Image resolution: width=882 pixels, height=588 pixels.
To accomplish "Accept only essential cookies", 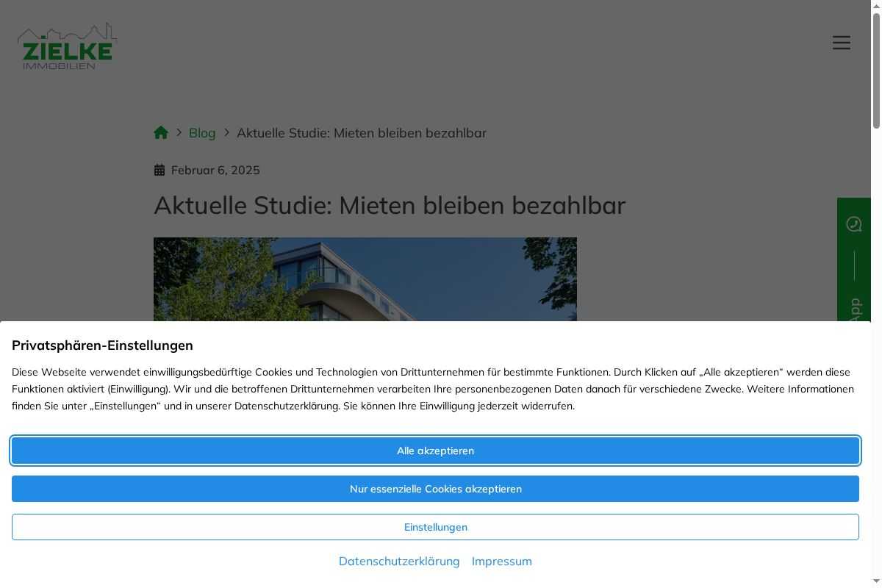I will click(435, 489).
